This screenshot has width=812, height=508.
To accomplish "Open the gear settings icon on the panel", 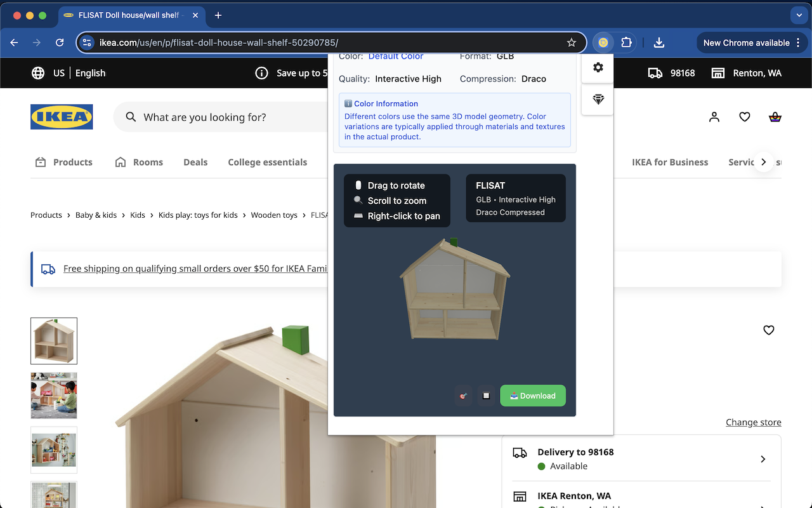I will click(x=597, y=67).
